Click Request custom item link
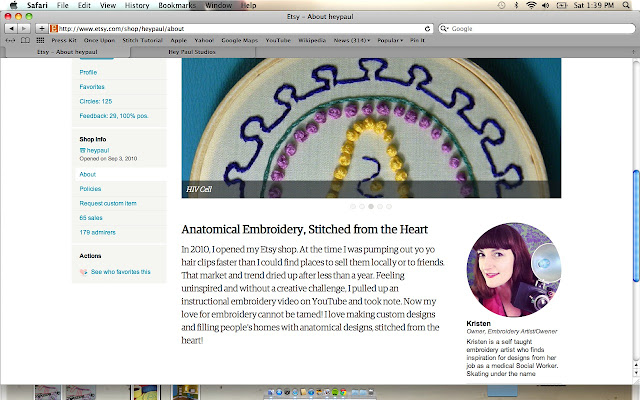 pyautogui.click(x=108, y=203)
